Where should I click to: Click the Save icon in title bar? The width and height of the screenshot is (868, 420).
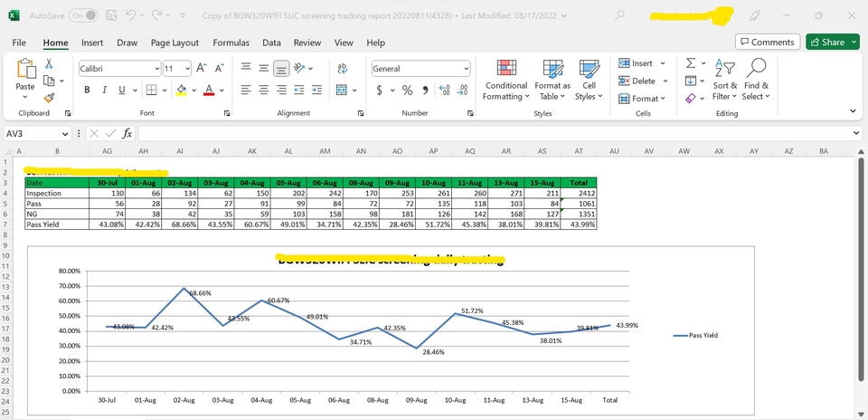click(110, 15)
